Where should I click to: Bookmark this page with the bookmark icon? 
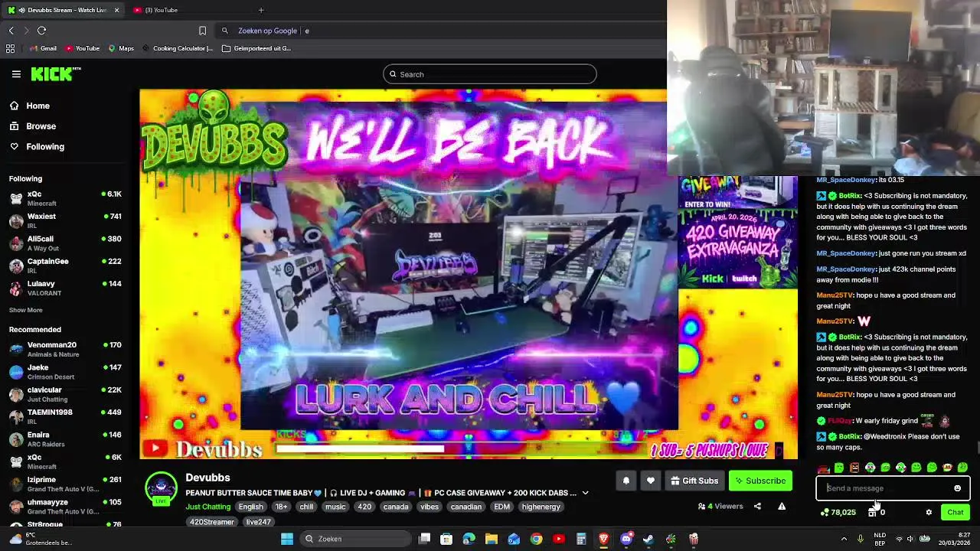pos(202,31)
